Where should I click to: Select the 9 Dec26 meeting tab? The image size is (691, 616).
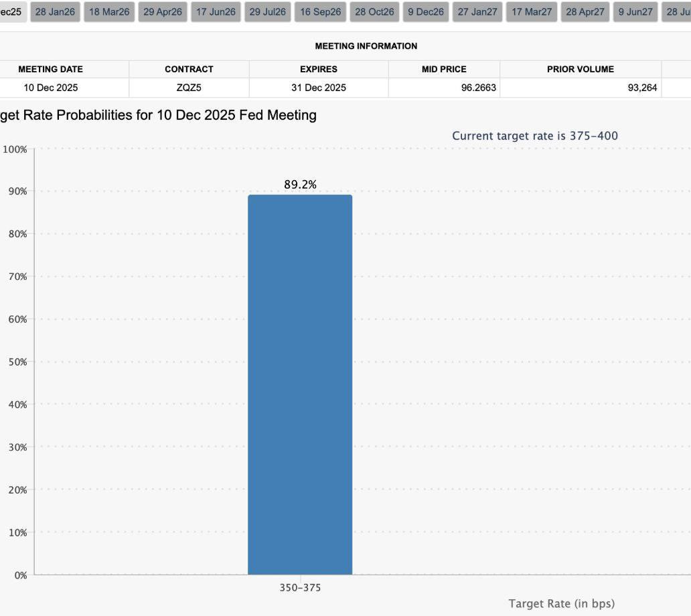tap(426, 12)
